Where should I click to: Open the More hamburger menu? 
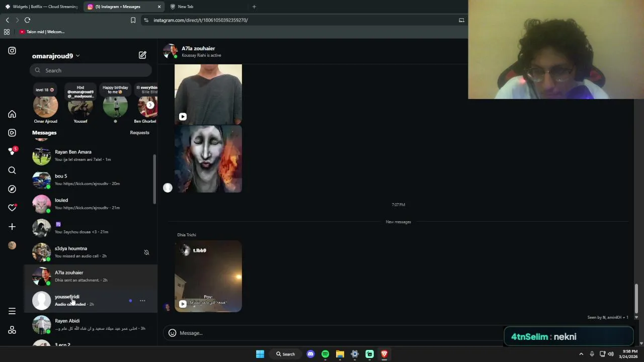[x=12, y=311]
